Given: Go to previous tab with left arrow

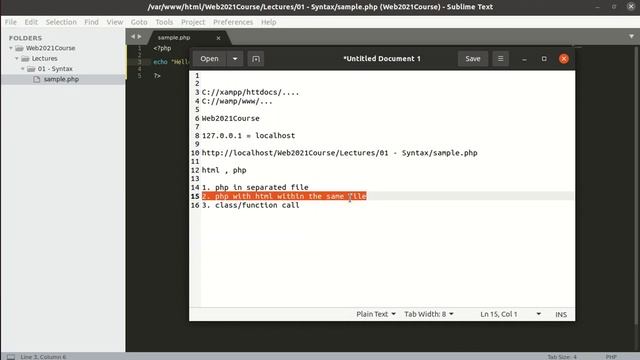Looking at the screenshot, I should click(133, 37).
